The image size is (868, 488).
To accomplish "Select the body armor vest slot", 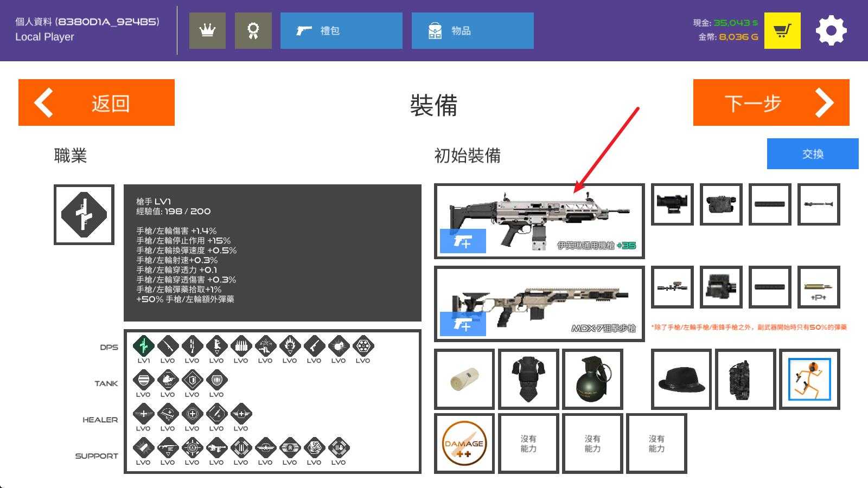I will 528,379.
